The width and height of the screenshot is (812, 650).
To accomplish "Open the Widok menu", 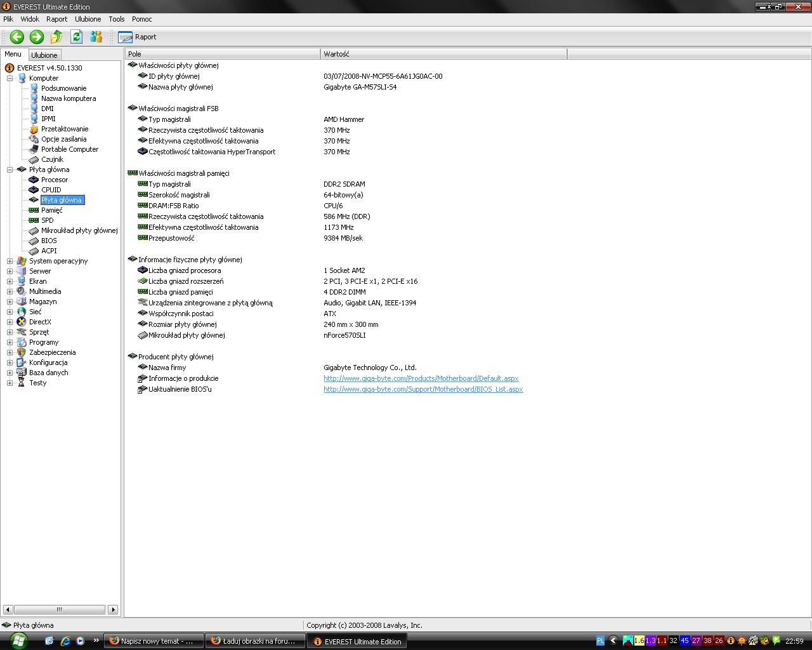I will point(30,19).
